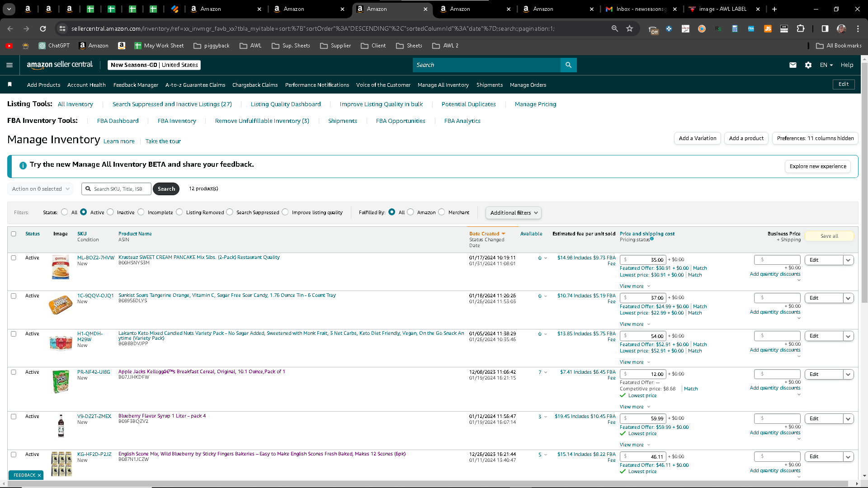Viewport: 868px width, 488px height.
Task: Click Explore new experience button
Action: 818,166
